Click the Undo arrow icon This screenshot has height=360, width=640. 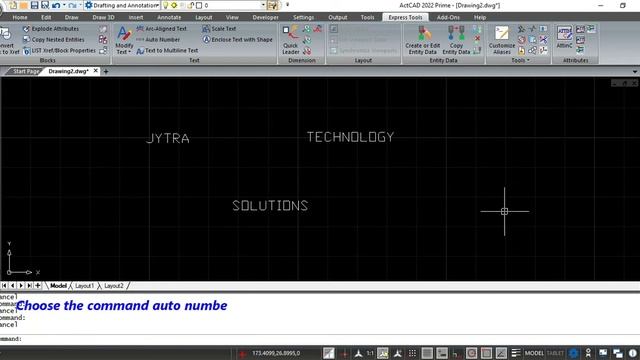(x=56, y=5)
